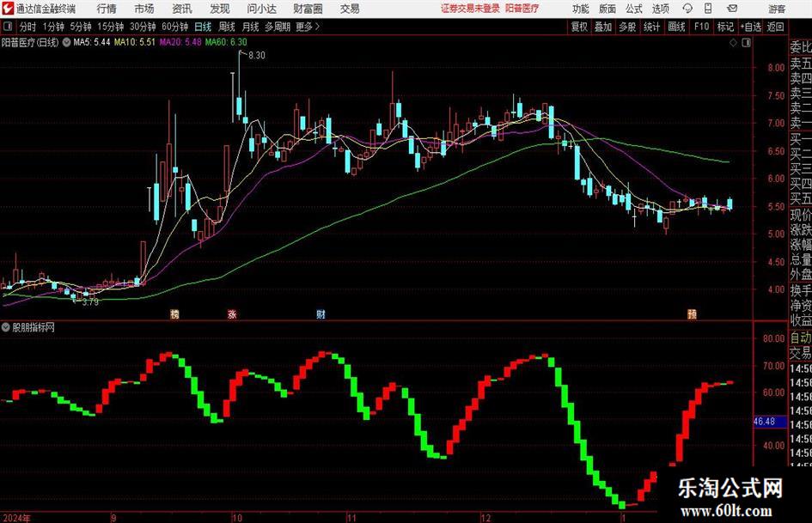Click the 叠加 overlay button
The height and width of the screenshot is (523, 812).
pos(603,27)
